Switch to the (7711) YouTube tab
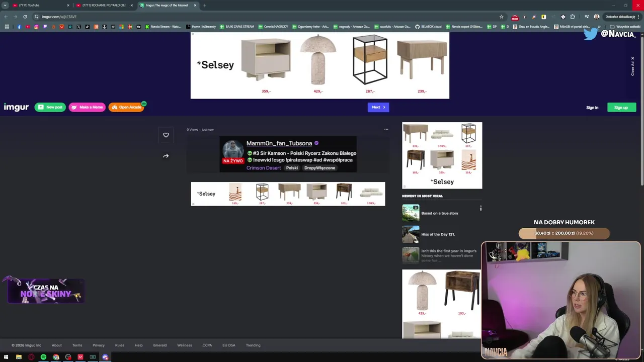644x362 pixels. pos(40,5)
